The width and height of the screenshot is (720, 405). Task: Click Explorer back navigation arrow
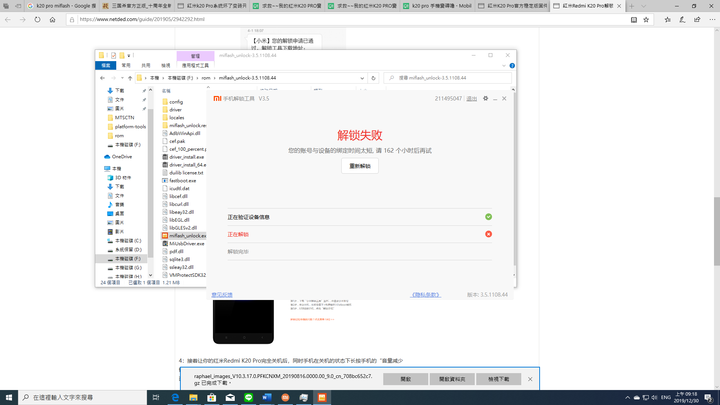coord(102,78)
